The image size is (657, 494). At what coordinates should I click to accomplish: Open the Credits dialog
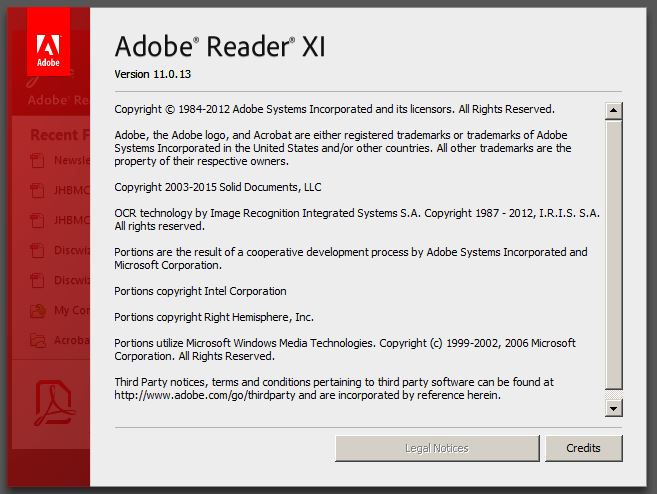click(x=583, y=448)
